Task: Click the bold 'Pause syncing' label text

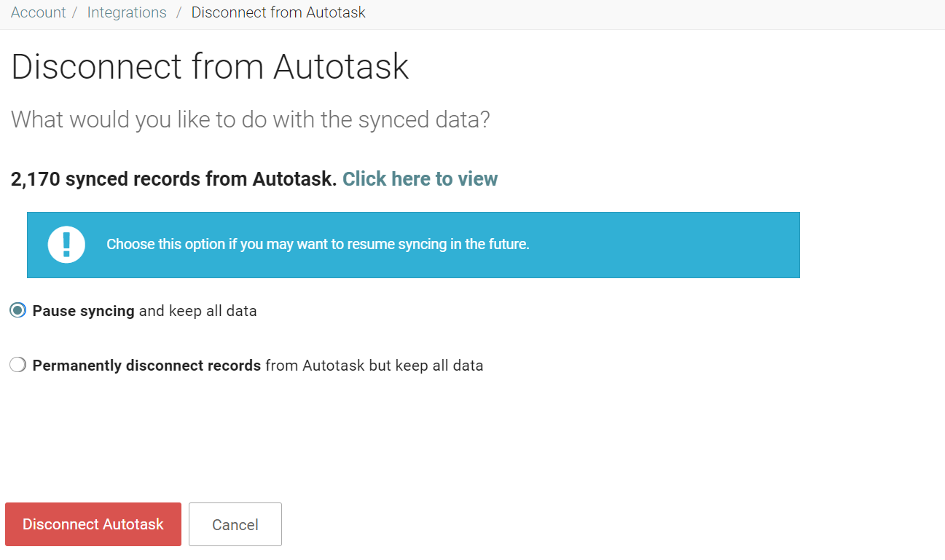Action: click(x=84, y=311)
